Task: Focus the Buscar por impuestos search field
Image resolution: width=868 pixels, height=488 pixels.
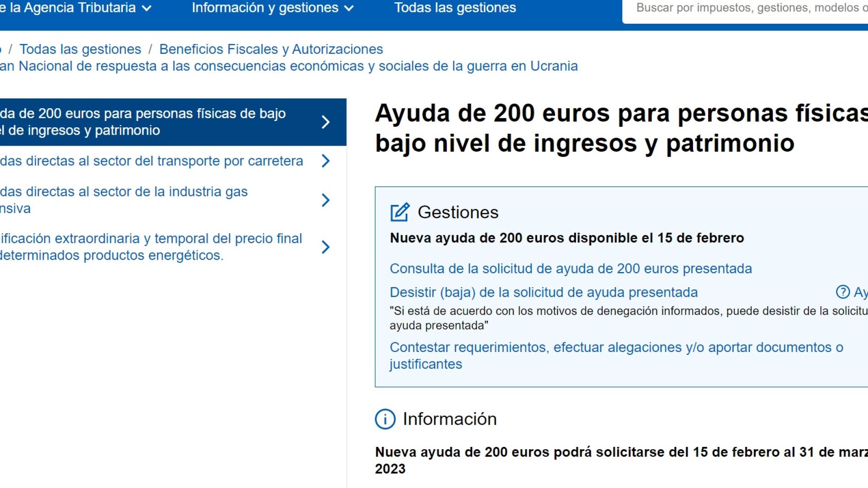Action: [749, 8]
